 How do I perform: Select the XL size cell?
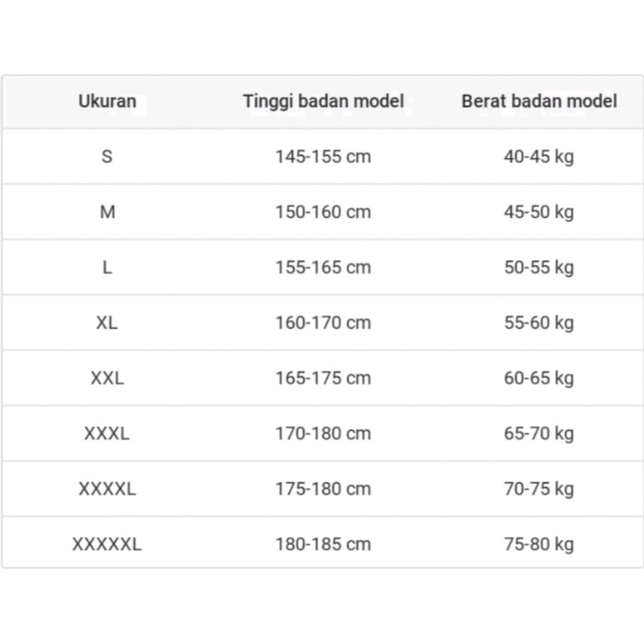[107, 323]
